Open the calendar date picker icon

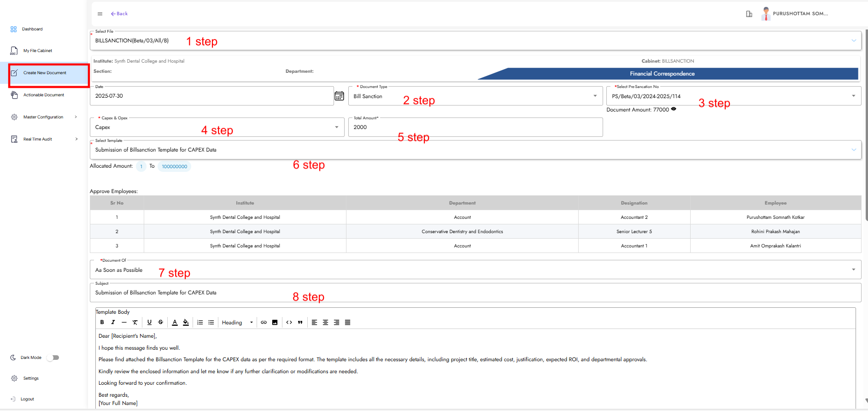click(x=339, y=96)
